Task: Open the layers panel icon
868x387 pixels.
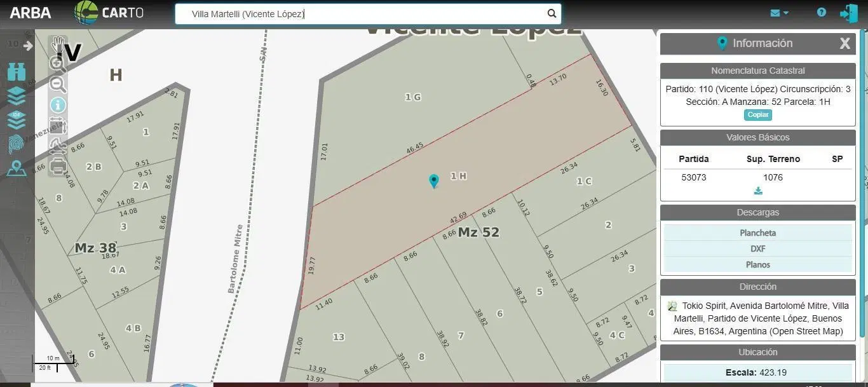Action: [x=17, y=95]
